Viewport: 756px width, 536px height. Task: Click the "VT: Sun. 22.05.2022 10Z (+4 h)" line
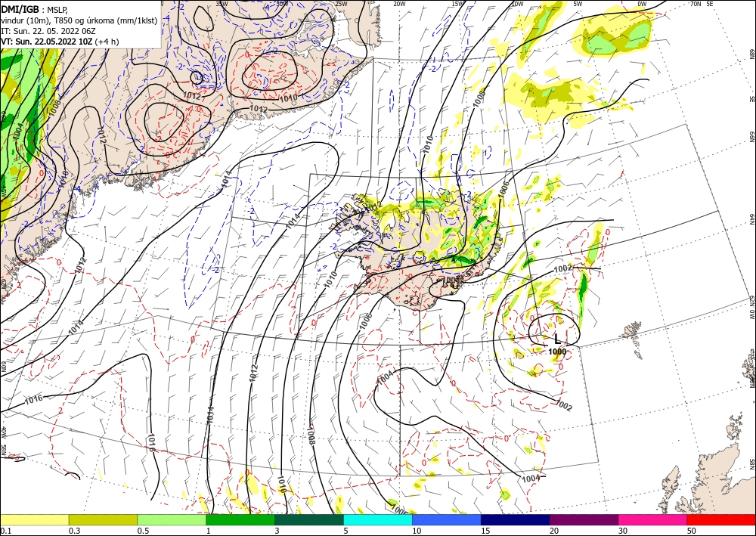coord(60,42)
